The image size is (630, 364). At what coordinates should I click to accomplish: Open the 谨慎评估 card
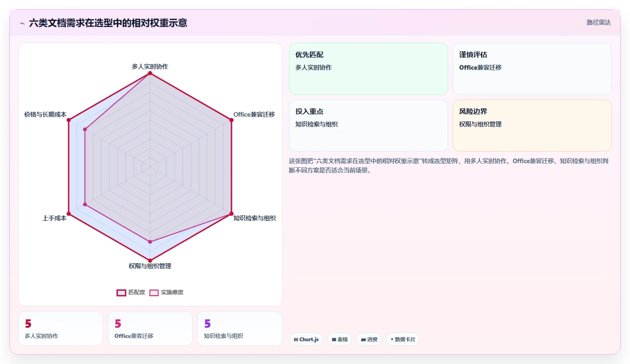532,69
